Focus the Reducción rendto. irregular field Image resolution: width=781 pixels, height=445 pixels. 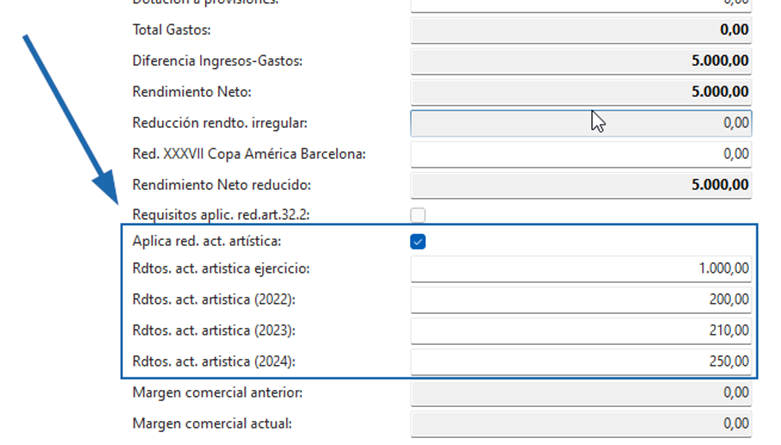581,123
